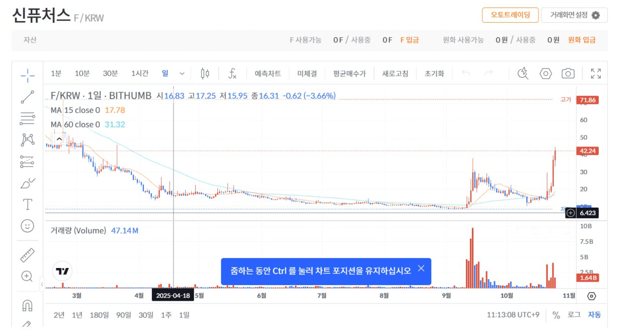Select the 10분 interval
The image size is (644, 334).
82,74
